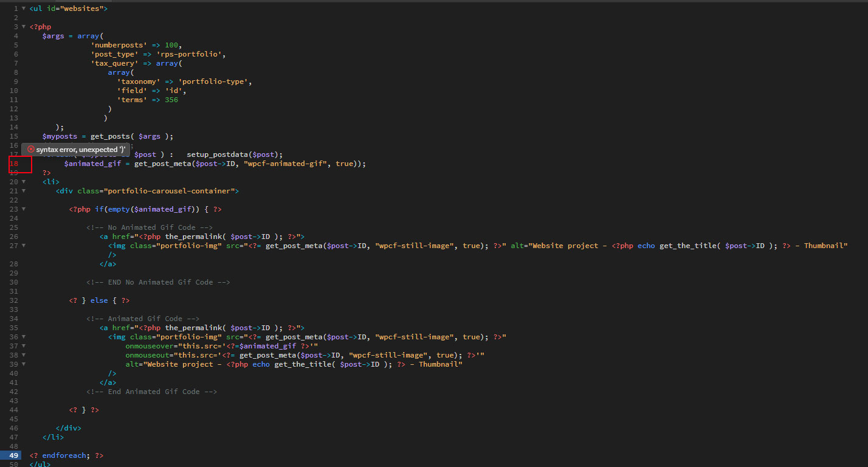This screenshot has width=868, height=467.
Task: Collapse the img tag block on line 36
Action: 24,336
